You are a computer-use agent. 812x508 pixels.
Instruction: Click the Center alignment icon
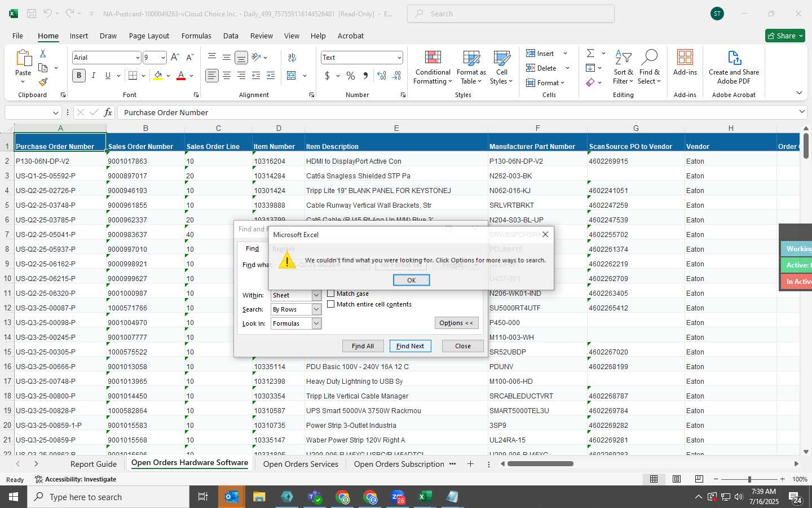point(227,75)
